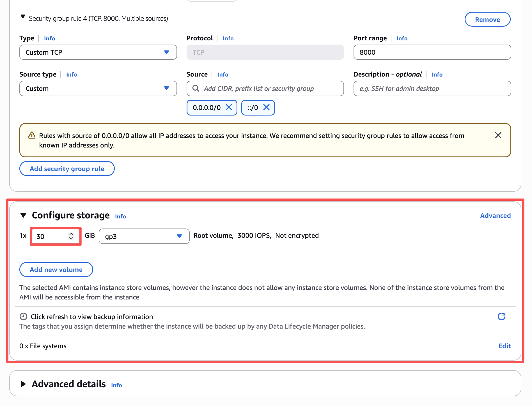532x406 pixels.
Task: Click Add new volume button
Action: 56,270
